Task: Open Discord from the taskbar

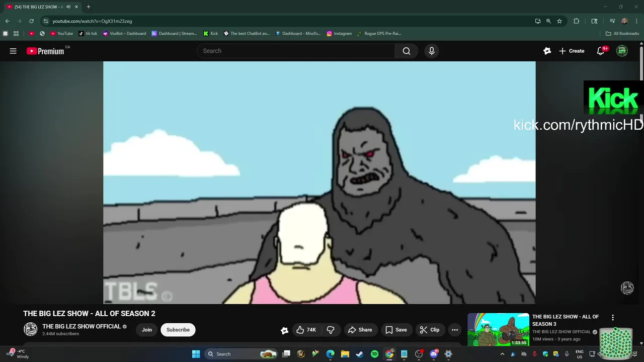Action: coord(434,354)
